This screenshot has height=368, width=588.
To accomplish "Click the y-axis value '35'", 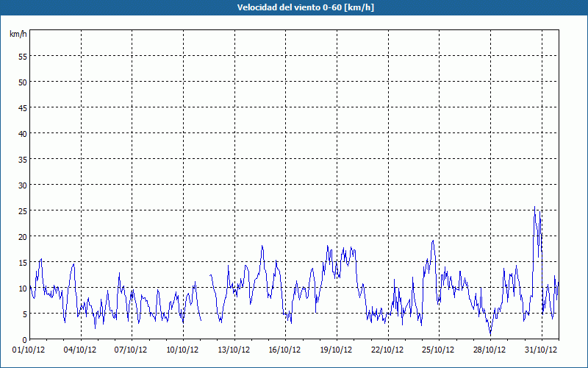I will [23, 159].
